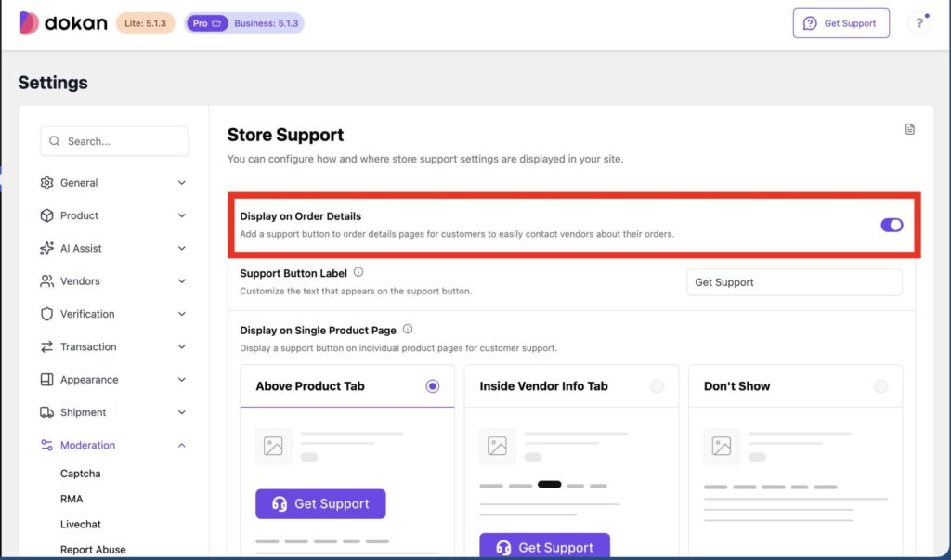951x560 pixels.
Task: Click the Pro crown badge
Action: [207, 23]
